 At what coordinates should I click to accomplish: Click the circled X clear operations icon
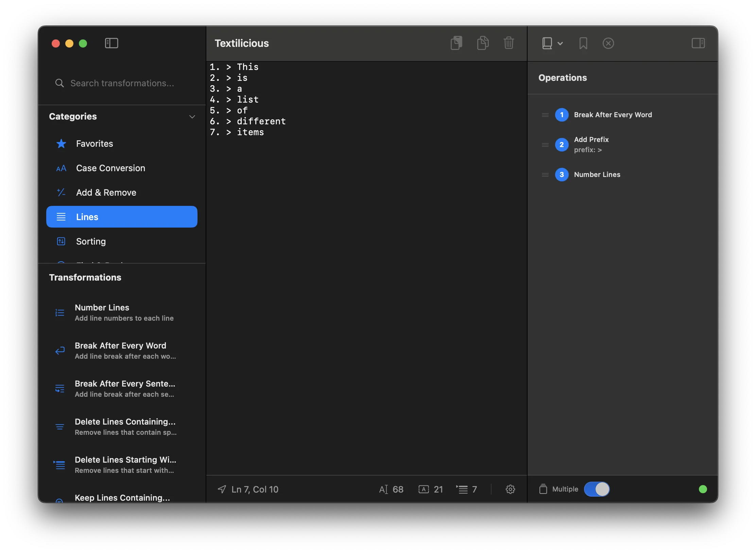point(608,43)
